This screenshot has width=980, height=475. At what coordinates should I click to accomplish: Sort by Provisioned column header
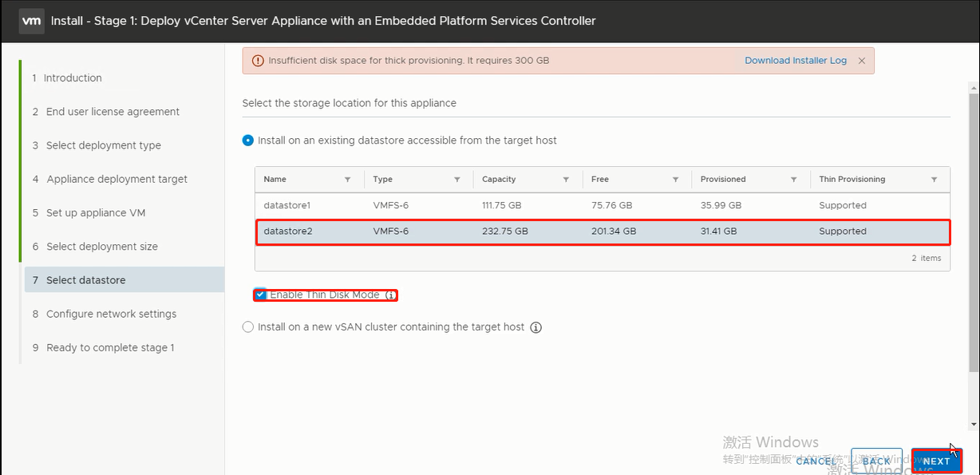(x=723, y=180)
